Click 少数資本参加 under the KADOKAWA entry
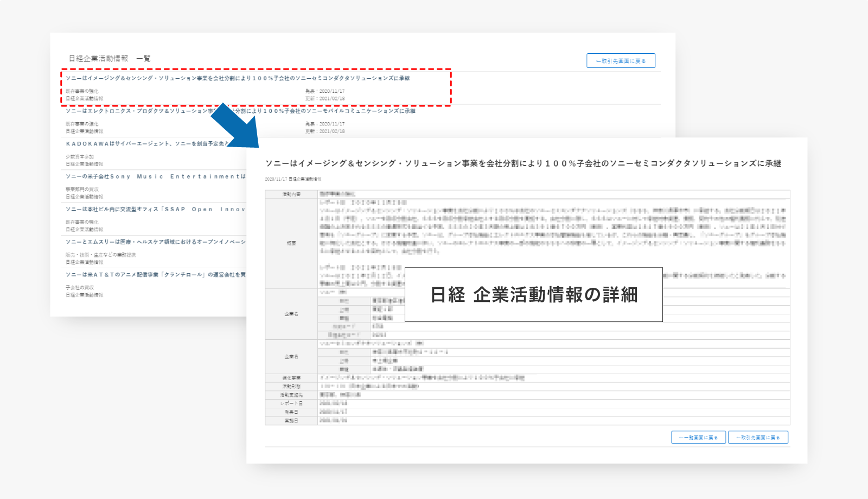The width and height of the screenshot is (868, 499). (80, 156)
